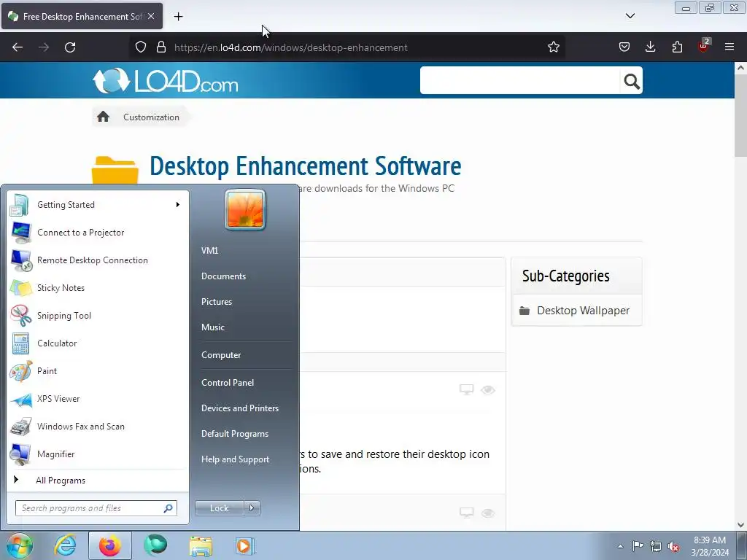The height and width of the screenshot is (560, 747).
Task: Click the Calculator icon
Action: click(x=20, y=343)
